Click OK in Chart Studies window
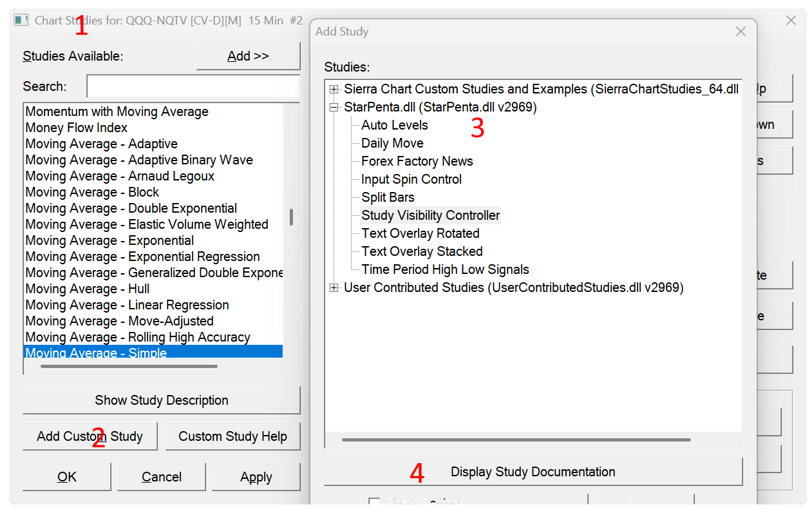Screen dimensions: 812x513 tap(67, 477)
